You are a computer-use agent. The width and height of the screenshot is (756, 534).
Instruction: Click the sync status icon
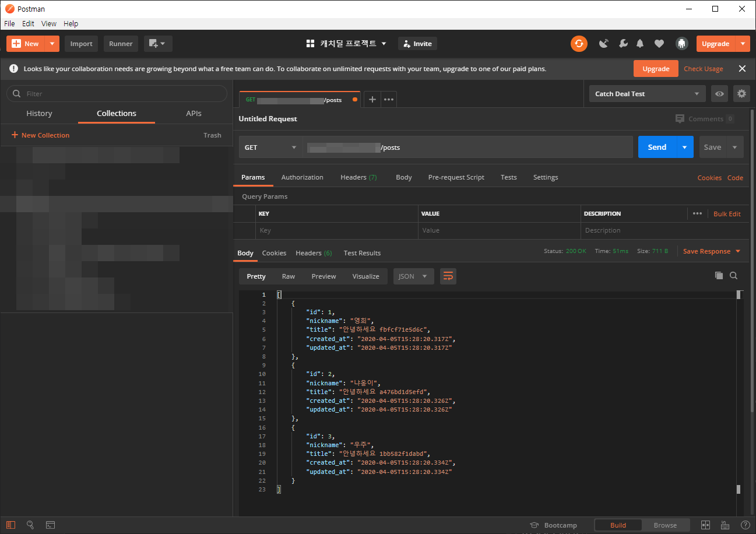pyautogui.click(x=579, y=44)
